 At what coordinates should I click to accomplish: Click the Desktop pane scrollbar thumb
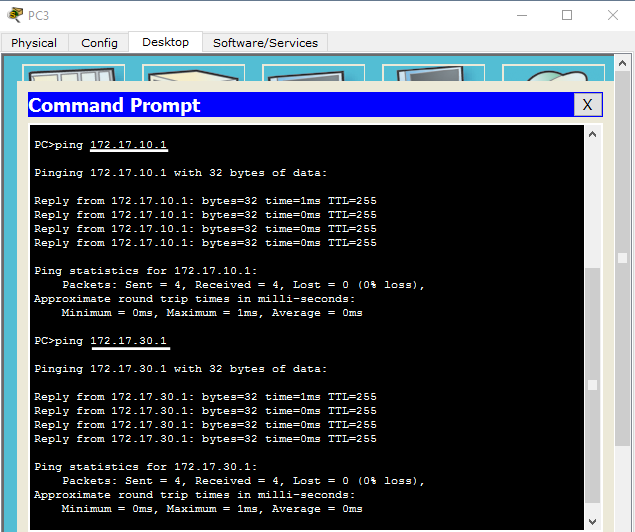coord(622,258)
